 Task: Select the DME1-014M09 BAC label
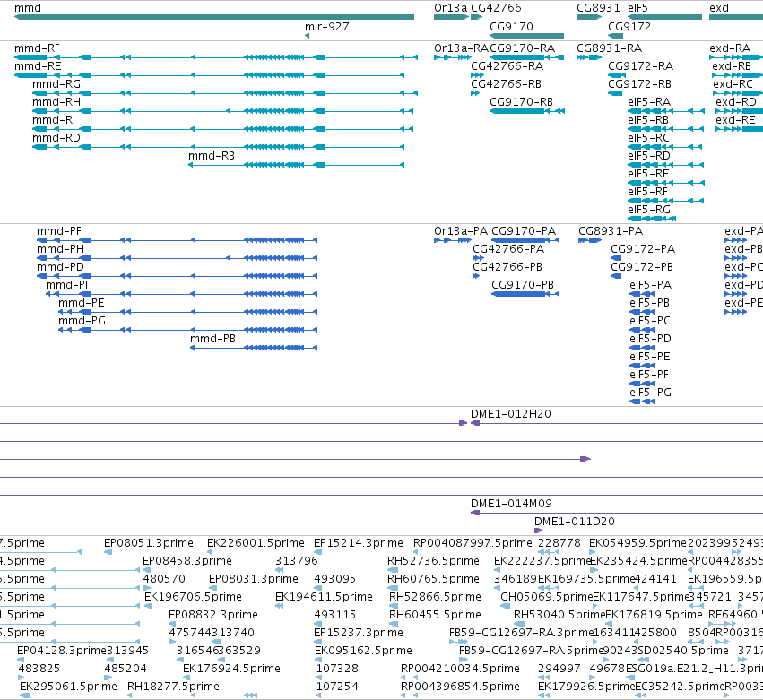coord(511,504)
